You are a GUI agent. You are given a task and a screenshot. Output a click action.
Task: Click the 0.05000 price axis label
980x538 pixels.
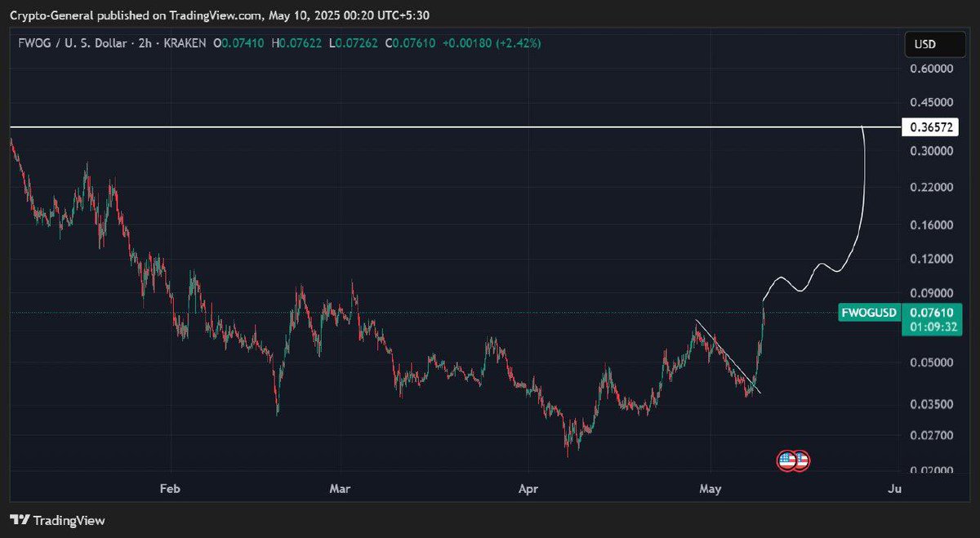930,362
